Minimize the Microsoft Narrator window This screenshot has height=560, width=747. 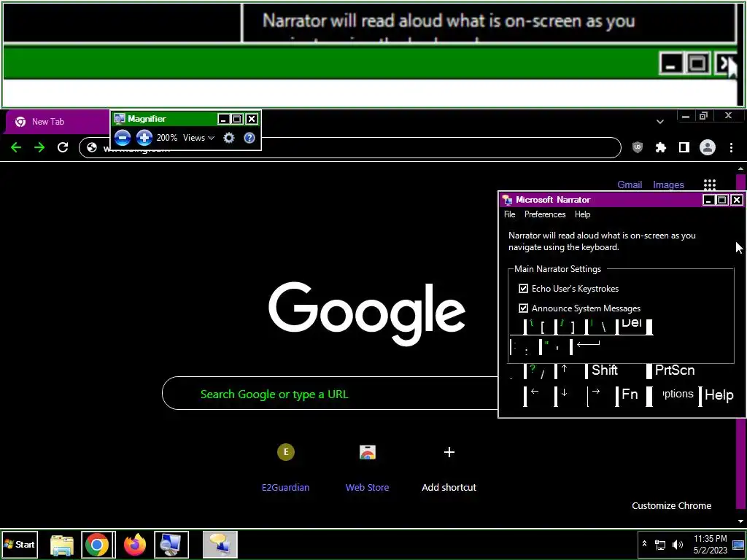pos(708,200)
